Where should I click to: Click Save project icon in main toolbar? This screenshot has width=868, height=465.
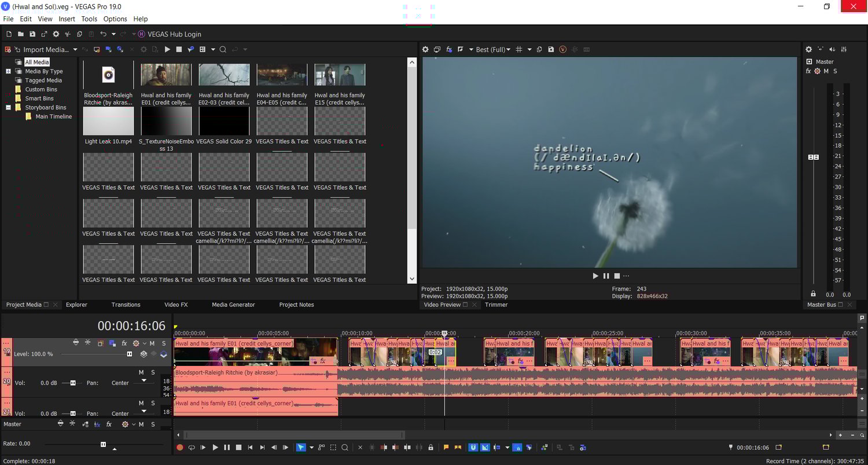coord(32,34)
